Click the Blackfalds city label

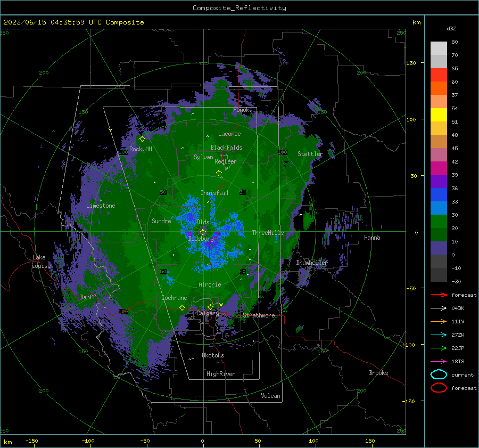pyautogui.click(x=226, y=148)
